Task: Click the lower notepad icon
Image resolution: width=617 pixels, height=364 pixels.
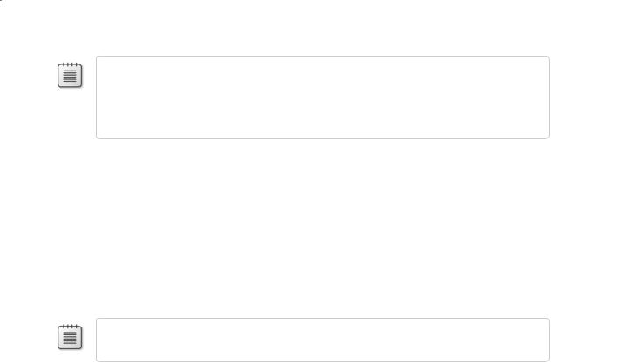Action: [x=70, y=337]
